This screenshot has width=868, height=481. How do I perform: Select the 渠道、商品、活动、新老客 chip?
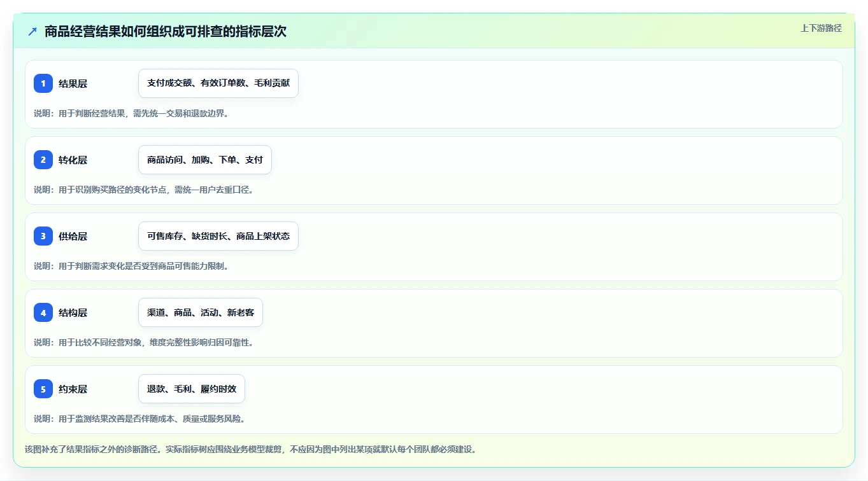point(201,312)
